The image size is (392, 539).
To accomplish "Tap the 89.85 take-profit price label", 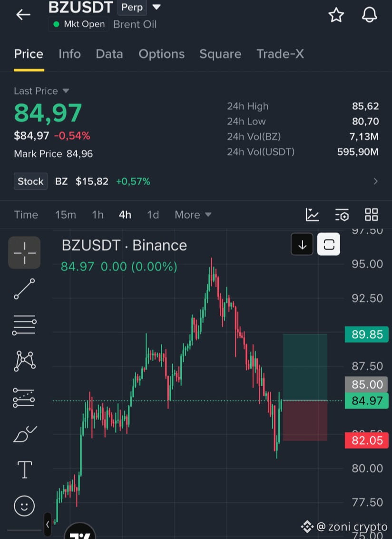I will tap(367, 334).
